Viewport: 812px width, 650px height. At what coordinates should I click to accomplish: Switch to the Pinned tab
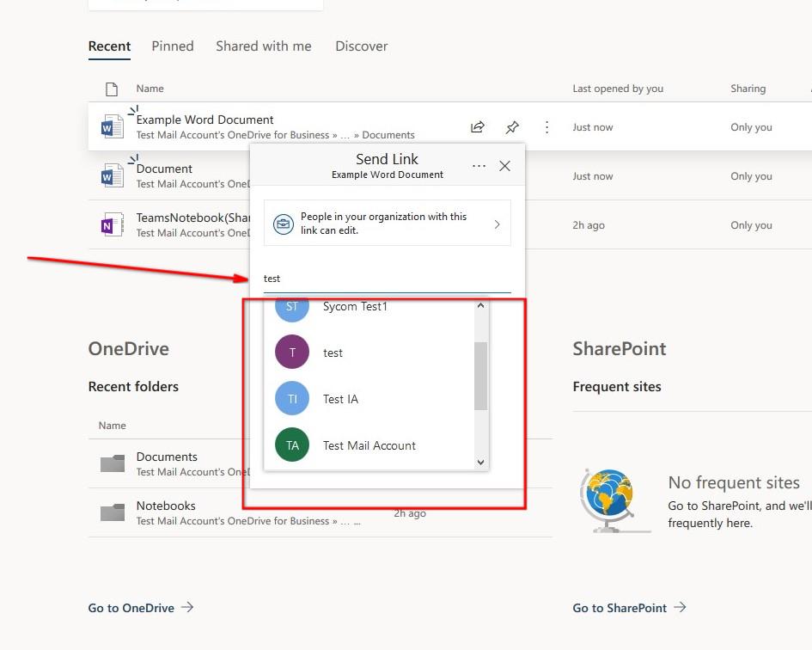(173, 46)
